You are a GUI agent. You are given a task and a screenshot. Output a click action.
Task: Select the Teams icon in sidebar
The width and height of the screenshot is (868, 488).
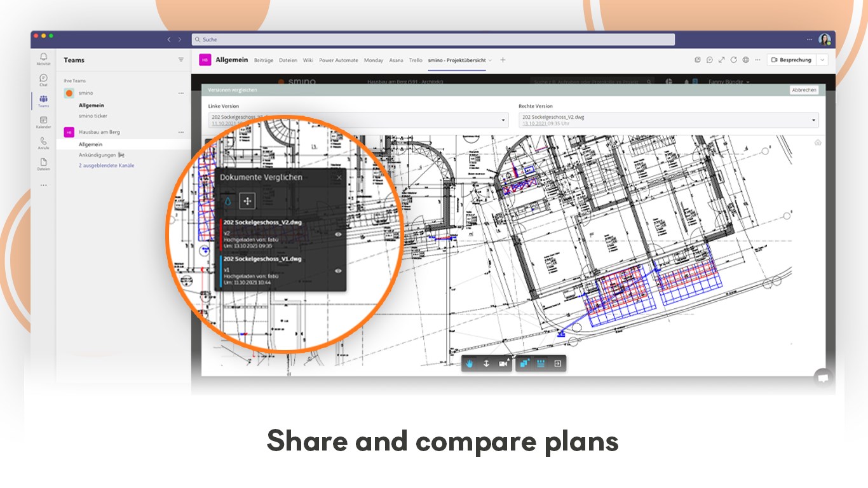click(x=43, y=101)
